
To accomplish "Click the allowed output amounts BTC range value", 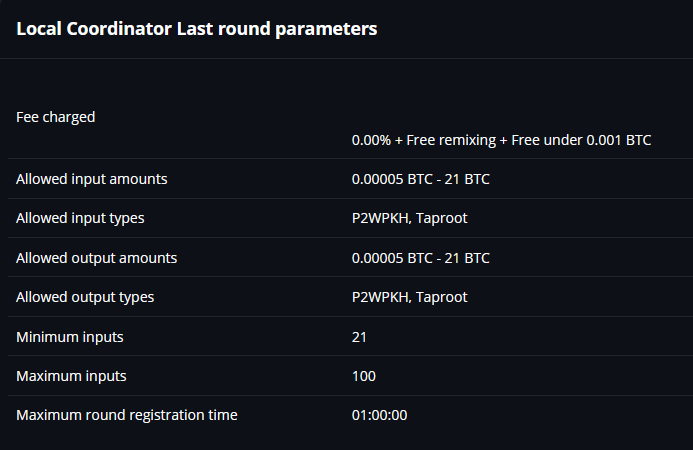I will click(x=421, y=258).
